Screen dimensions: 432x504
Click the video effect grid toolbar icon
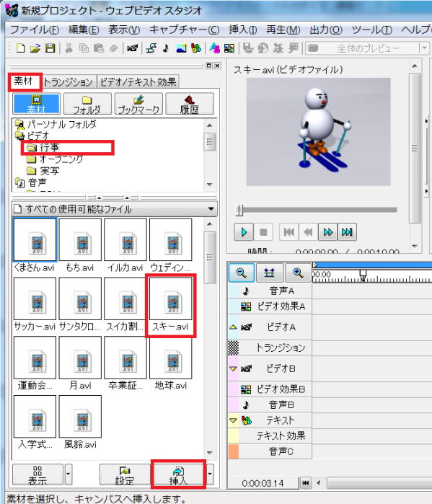[229, 48]
